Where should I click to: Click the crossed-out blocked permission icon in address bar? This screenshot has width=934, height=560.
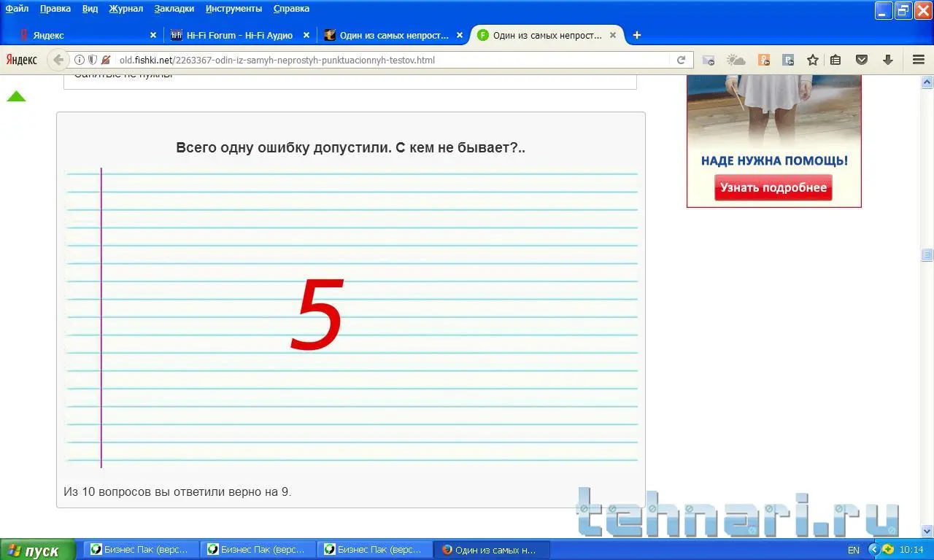coord(107,60)
